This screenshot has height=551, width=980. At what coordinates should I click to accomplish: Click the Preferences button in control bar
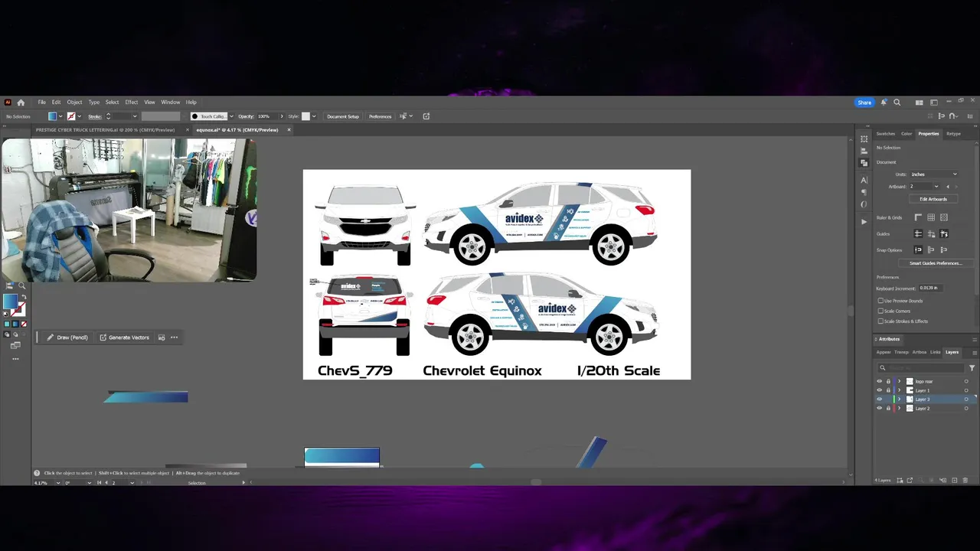click(x=381, y=116)
